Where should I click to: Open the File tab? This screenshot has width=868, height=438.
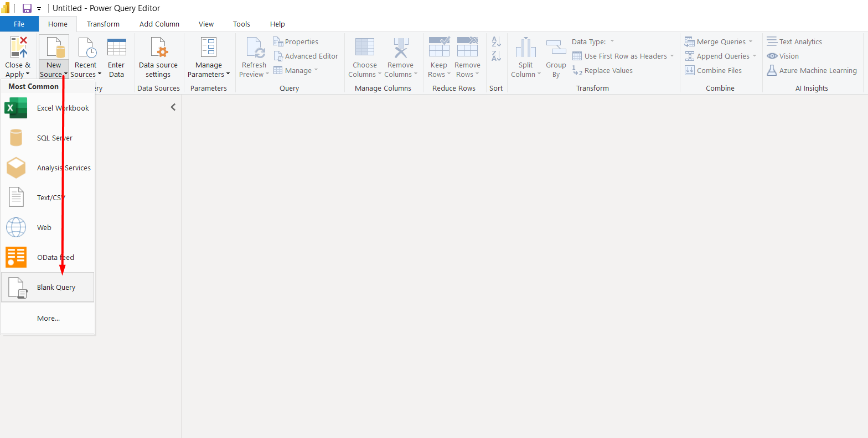(19, 24)
